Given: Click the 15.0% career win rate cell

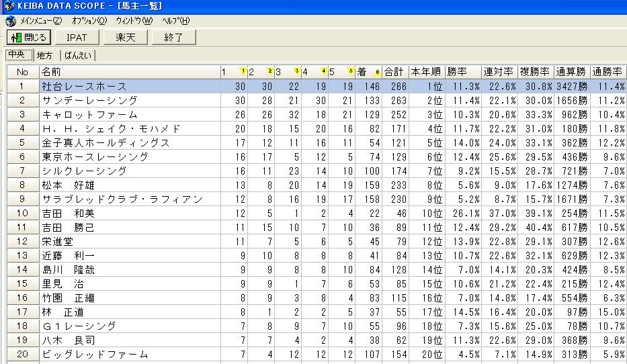Looking at the screenshot, I should tap(608, 312).
